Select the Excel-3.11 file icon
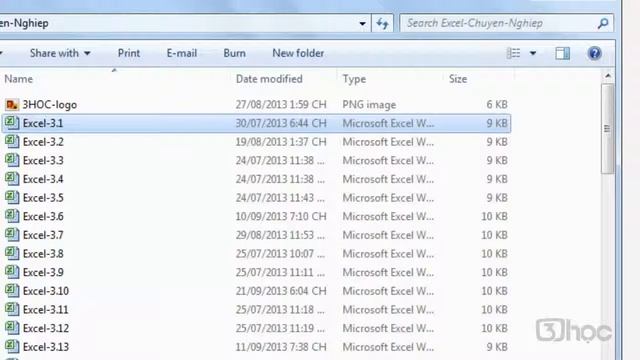 (12, 309)
